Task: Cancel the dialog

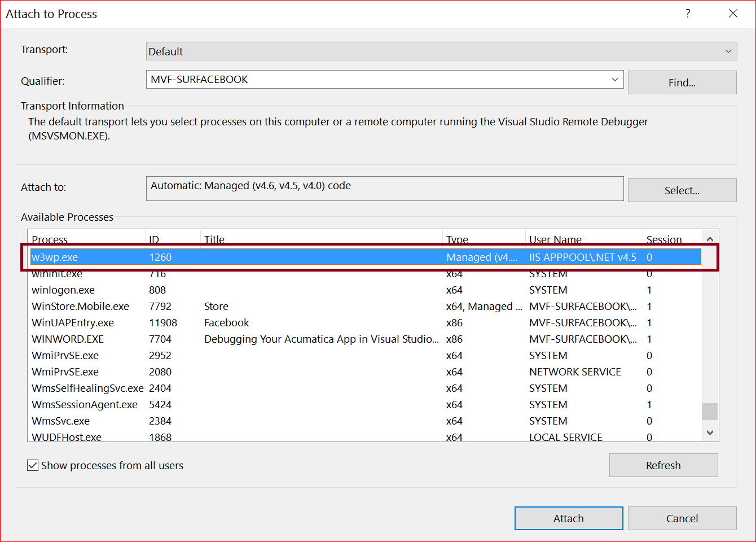Action: [x=682, y=518]
